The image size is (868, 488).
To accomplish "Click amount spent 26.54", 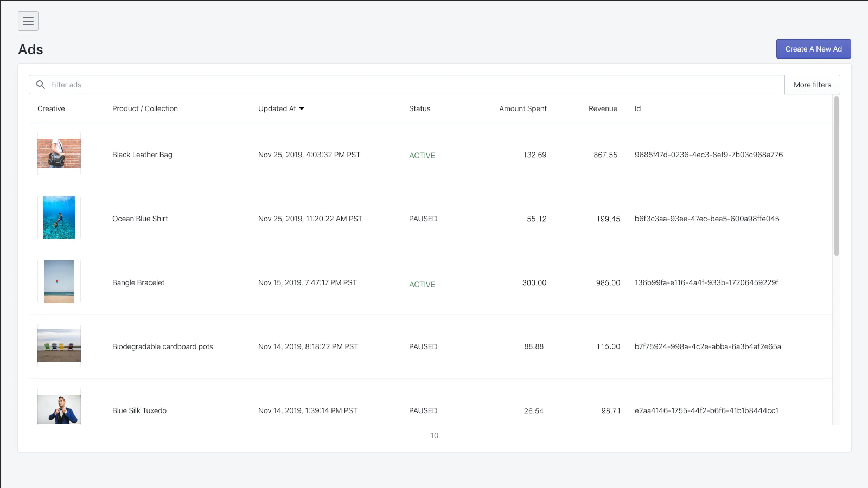I will point(534,411).
